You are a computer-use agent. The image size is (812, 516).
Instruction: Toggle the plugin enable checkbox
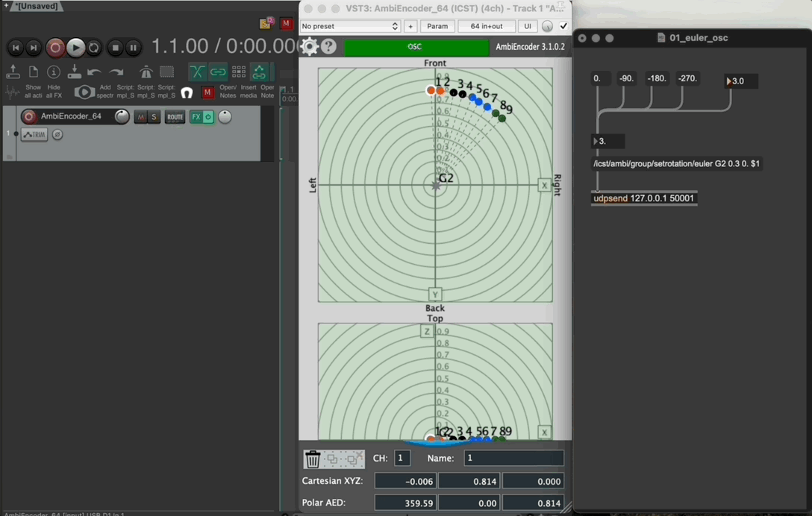tap(563, 26)
